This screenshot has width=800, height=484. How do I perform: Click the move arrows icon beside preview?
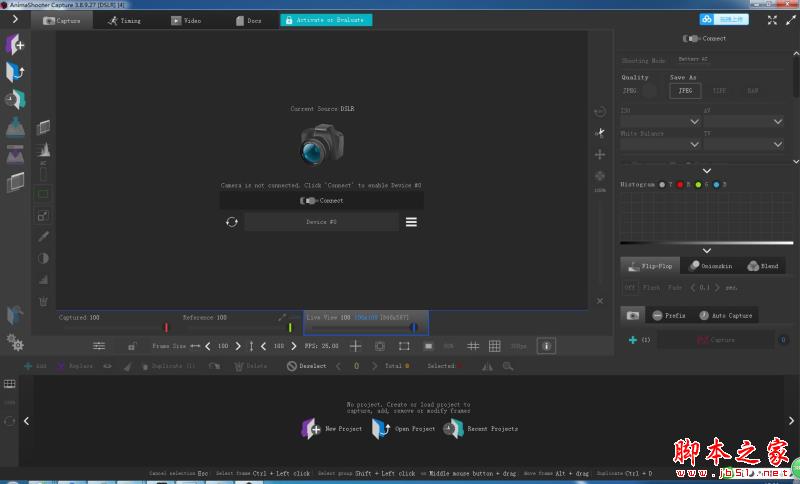pyautogui.click(x=600, y=154)
